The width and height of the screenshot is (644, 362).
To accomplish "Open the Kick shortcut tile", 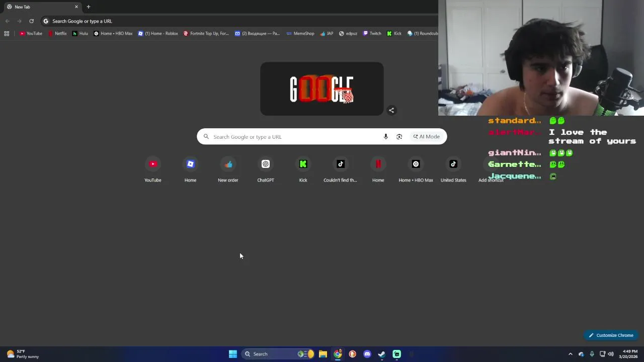I will click(x=303, y=169).
